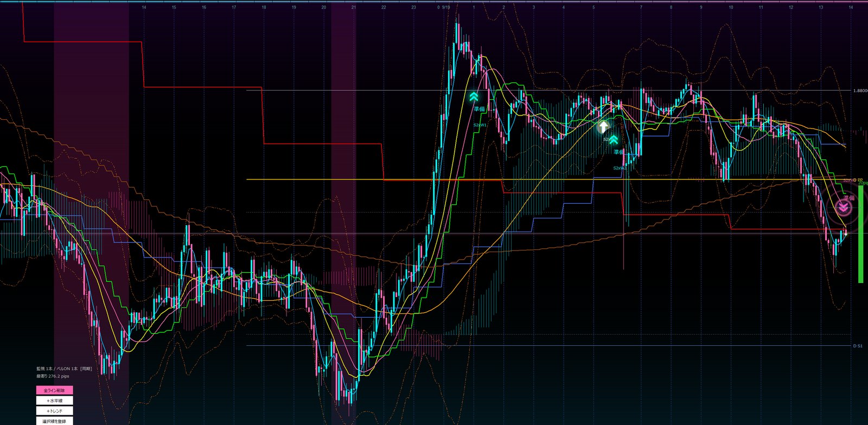The height and width of the screenshot is (425, 868).
Task: Add a horizontal line with +水平線
Action: (x=54, y=401)
